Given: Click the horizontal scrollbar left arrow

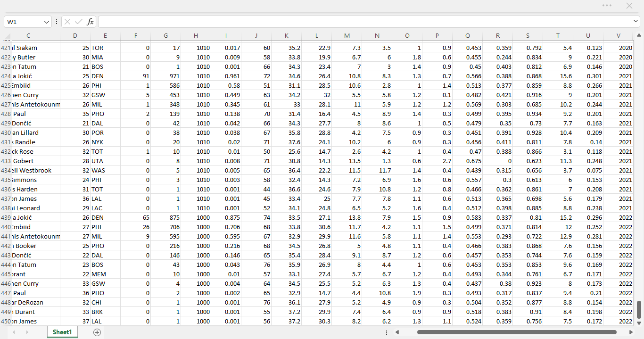Looking at the screenshot, I should pos(397,332).
